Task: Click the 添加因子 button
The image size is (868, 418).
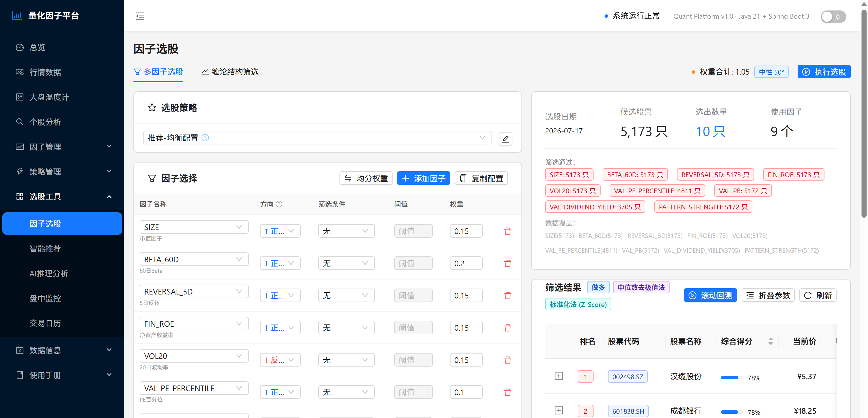Action: point(423,178)
